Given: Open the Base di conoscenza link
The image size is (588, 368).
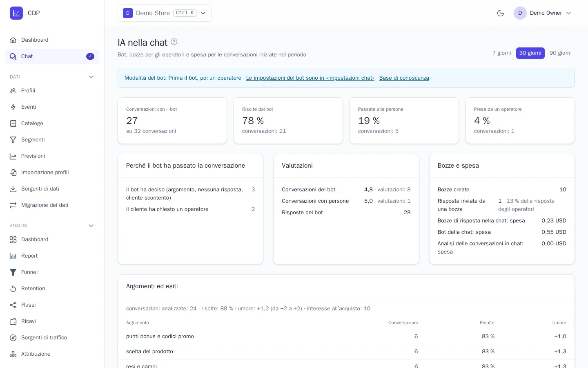Looking at the screenshot, I should click(404, 78).
